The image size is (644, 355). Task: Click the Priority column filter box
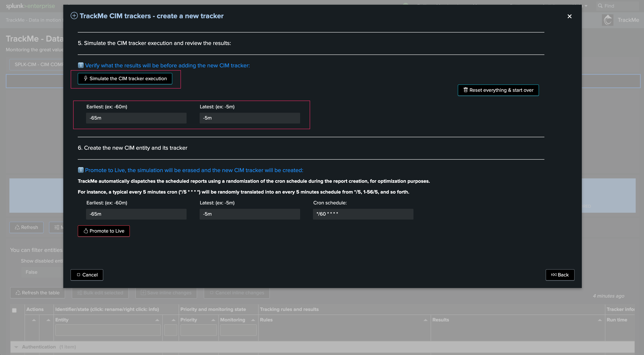point(199,330)
